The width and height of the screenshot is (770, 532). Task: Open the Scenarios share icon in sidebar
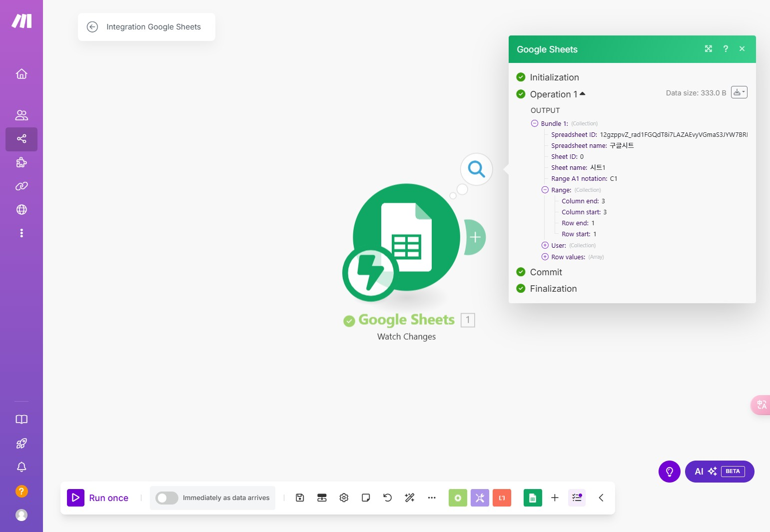point(21,139)
